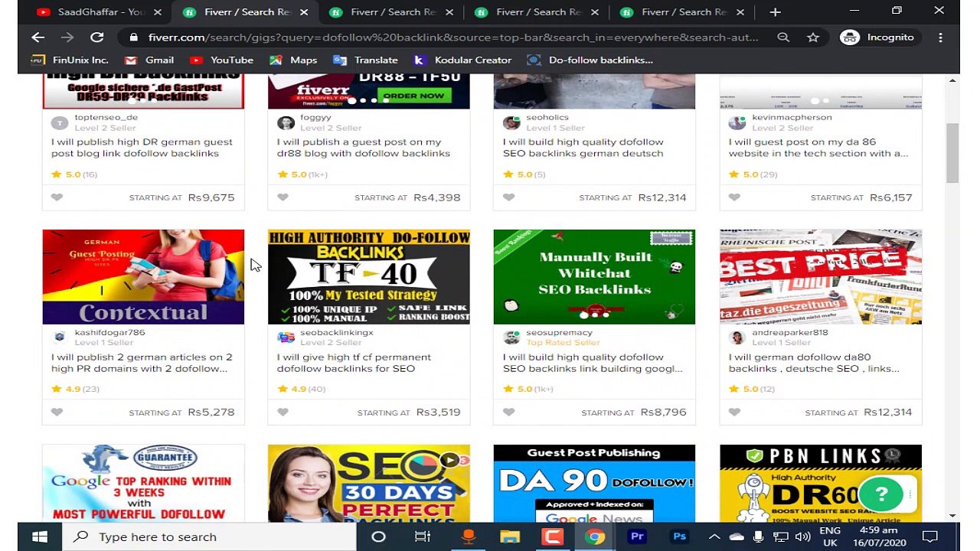
Task: Focus the Chrome address bar URL
Action: coord(453,37)
